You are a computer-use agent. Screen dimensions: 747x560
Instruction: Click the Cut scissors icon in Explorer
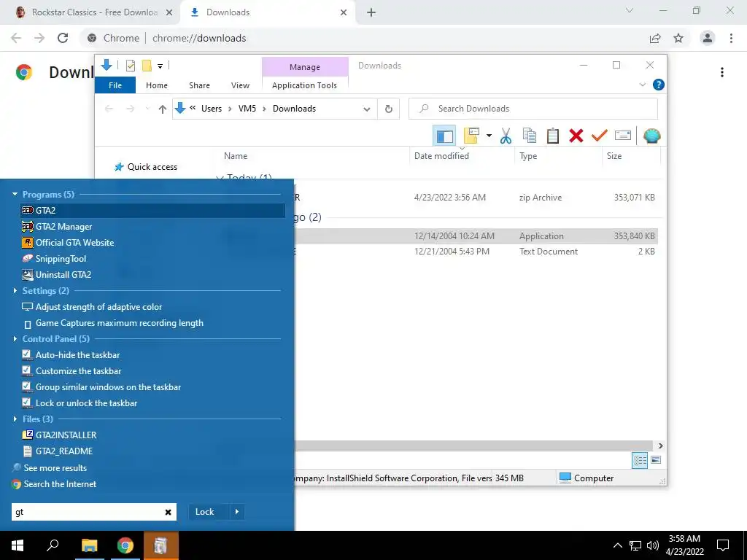click(506, 136)
